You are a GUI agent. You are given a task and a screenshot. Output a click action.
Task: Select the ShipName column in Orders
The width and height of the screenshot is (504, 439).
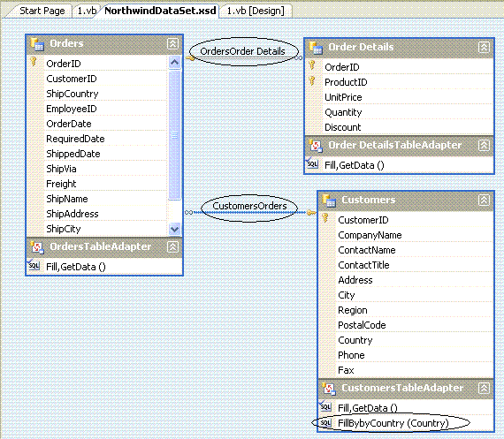pos(67,199)
